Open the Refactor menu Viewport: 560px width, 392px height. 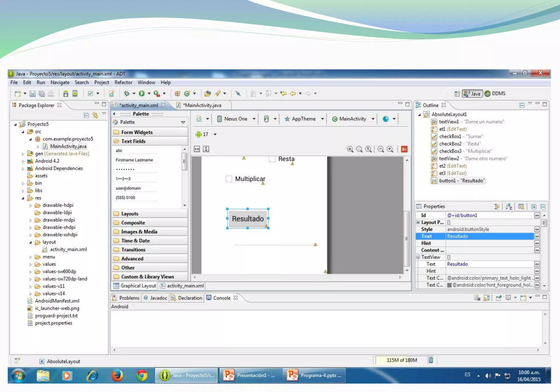pyautogui.click(x=123, y=82)
